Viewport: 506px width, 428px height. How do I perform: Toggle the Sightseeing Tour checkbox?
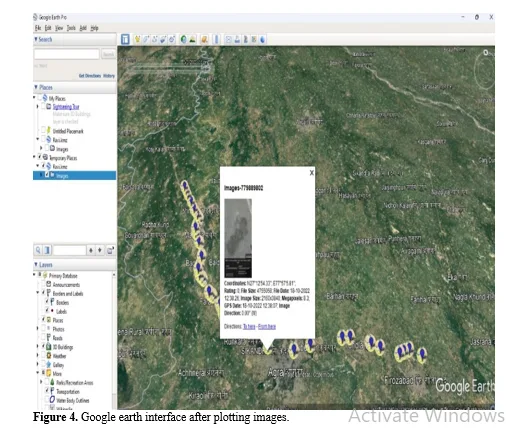pos(43,106)
